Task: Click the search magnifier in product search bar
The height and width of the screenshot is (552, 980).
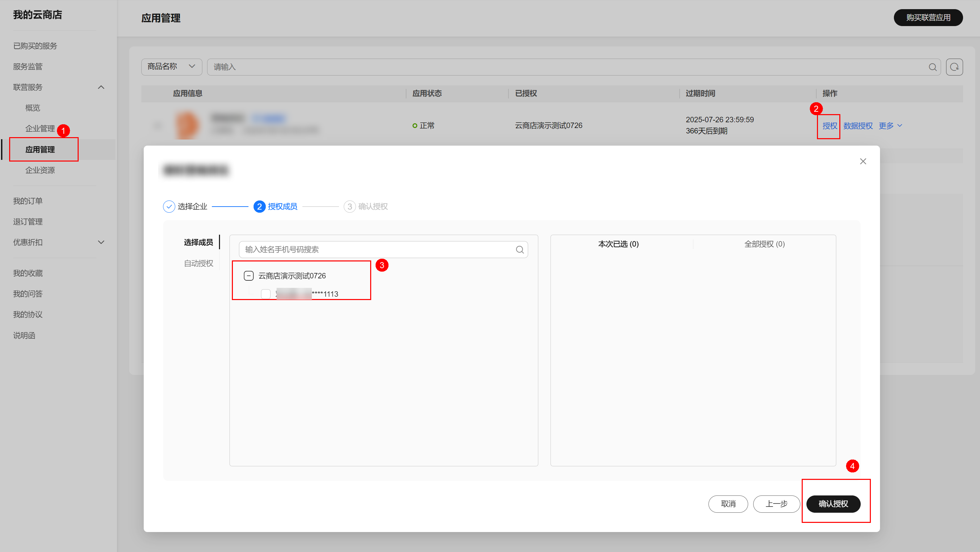Action: 933,67
